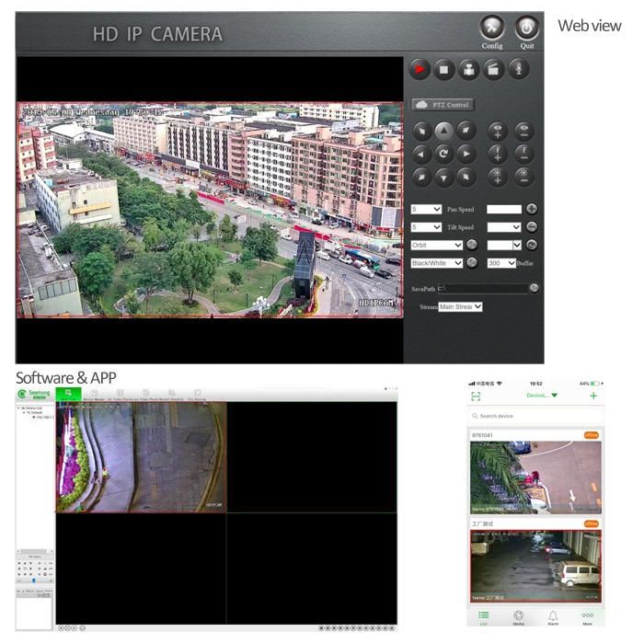The height and width of the screenshot is (644, 644).
Task: Zoom out with the eye minus button
Action: point(524,132)
